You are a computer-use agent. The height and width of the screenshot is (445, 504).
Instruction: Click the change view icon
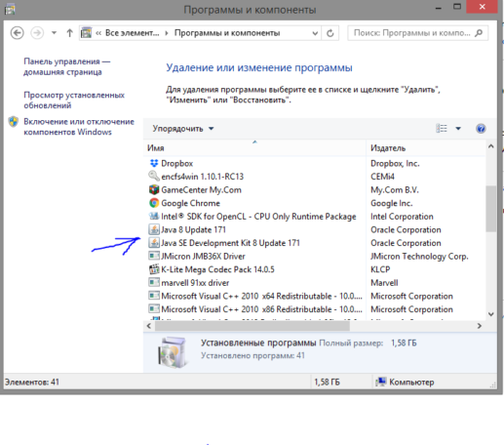[442, 128]
